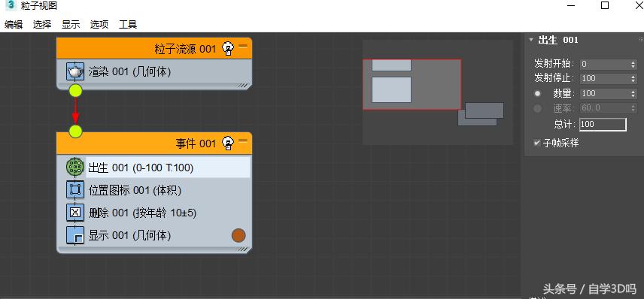Click the 发射停止 spinner arrows
The width and height of the screenshot is (644, 299).
633,78
